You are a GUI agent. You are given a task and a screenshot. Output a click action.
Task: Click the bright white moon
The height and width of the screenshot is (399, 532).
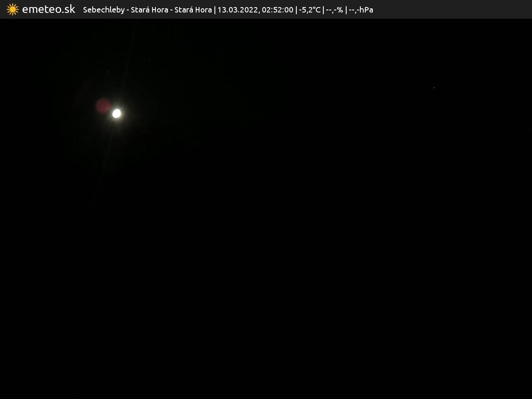[x=117, y=113]
